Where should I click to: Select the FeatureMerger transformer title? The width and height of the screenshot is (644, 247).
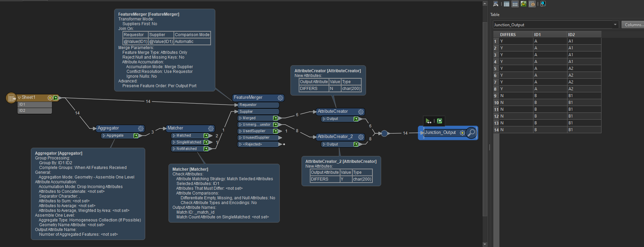click(x=248, y=97)
